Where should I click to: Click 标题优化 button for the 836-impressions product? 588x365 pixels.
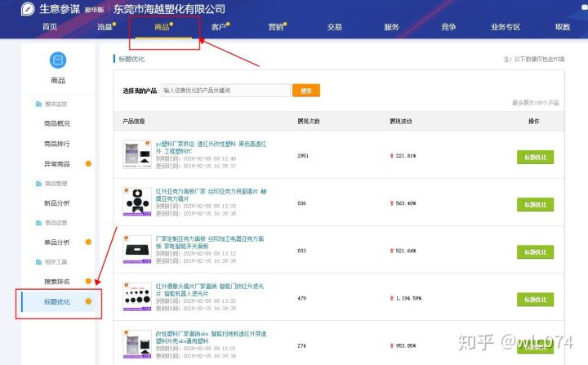(535, 204)
